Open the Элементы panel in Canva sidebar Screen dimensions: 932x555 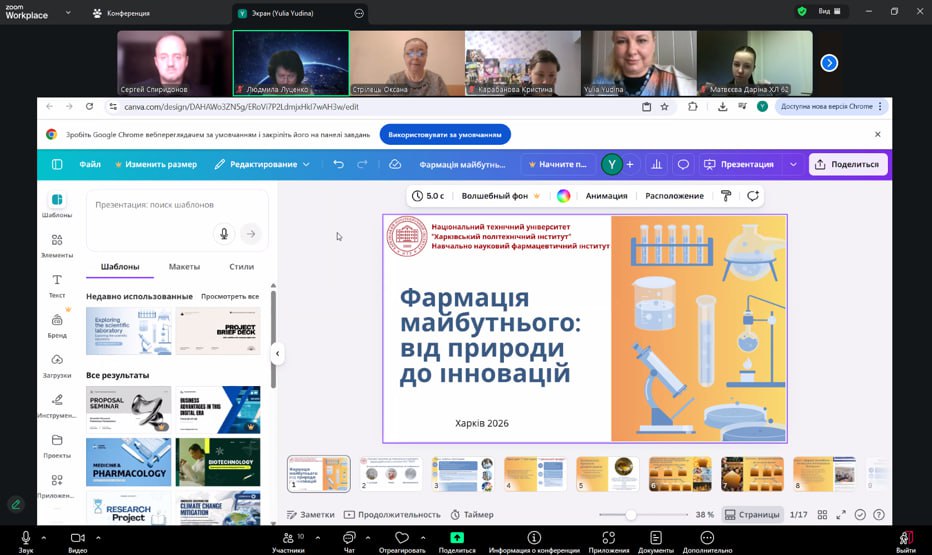[57, 244]
